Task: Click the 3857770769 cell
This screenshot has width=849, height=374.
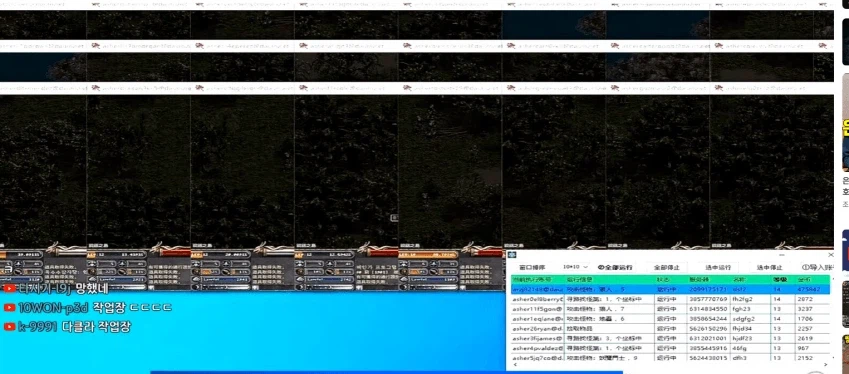Action: pos(708,299)
